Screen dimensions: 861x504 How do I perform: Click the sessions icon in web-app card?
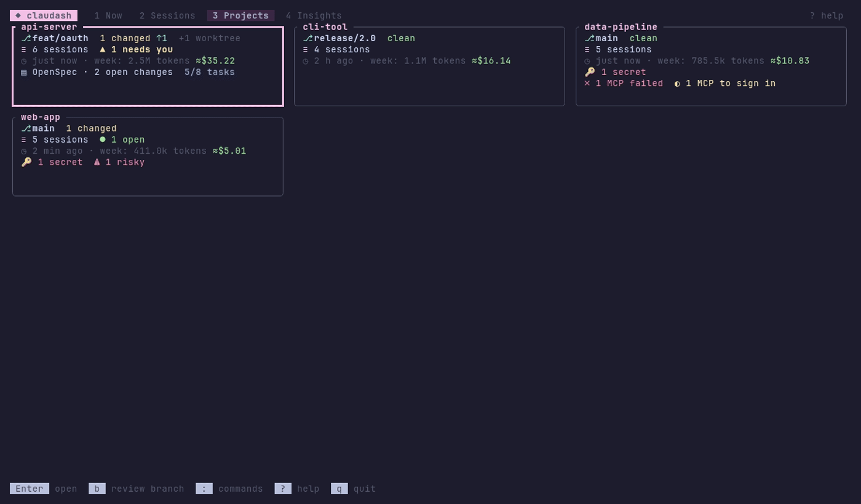(x=24, y=140)
